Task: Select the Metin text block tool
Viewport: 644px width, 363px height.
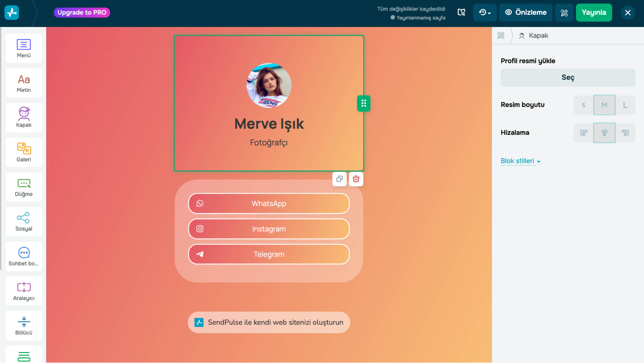Action: pos(23,83)
